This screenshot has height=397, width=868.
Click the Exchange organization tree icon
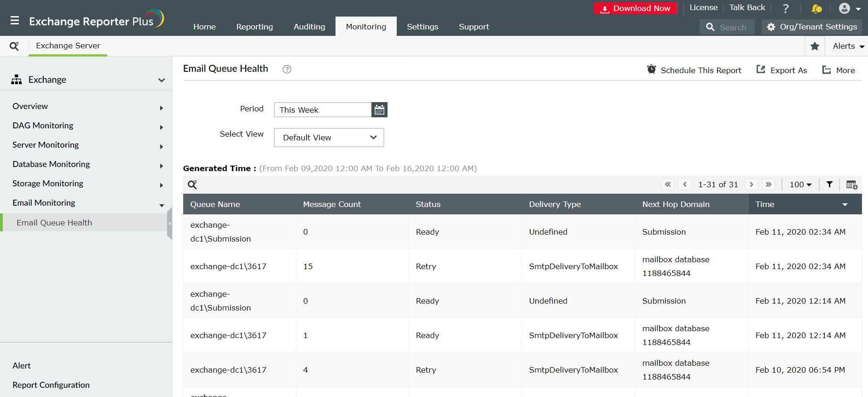coord(17,80)
